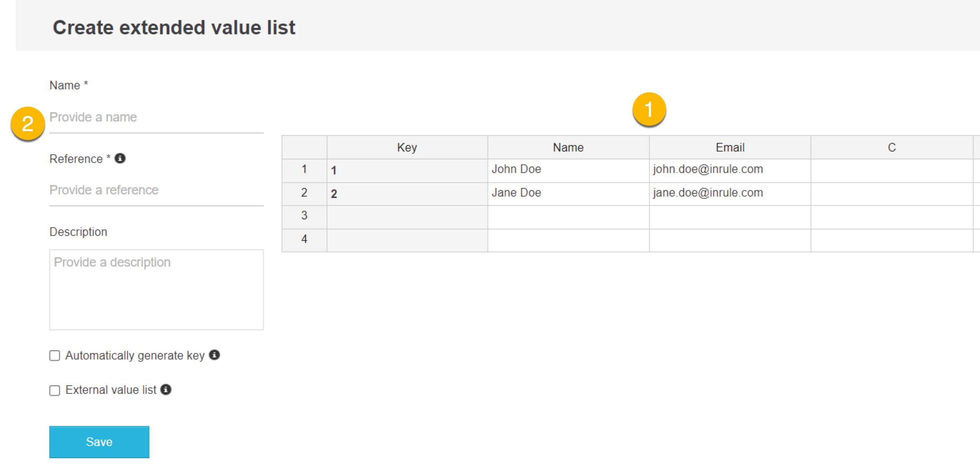980x466 pixels.
Task: Click the Key cell of row 2
Action: (407, 194)
